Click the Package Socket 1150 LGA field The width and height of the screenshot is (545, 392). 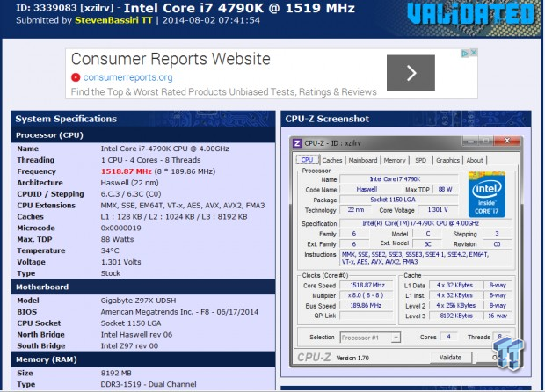tap(399, 200)
